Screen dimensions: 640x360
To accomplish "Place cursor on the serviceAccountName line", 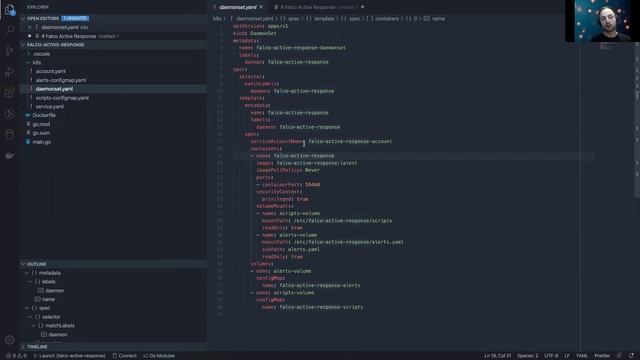I will click(x=321, y=141).
